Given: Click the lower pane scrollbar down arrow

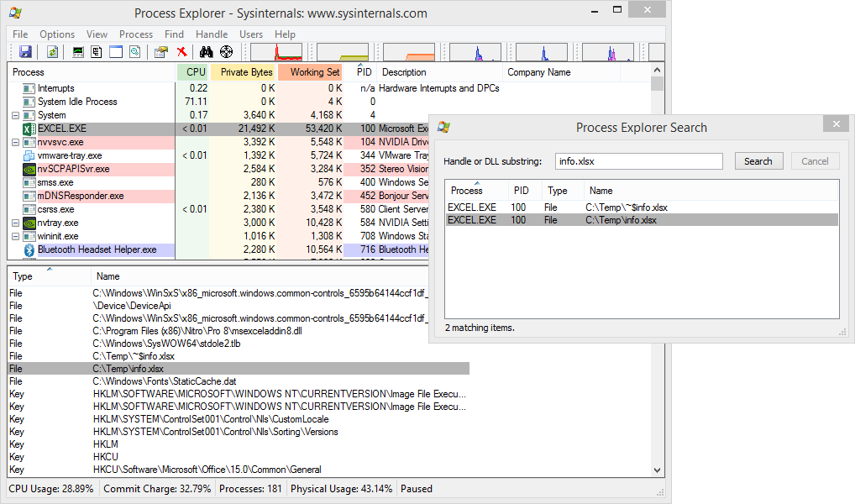Looking at the screenshot, I should [x=657, y=470].
